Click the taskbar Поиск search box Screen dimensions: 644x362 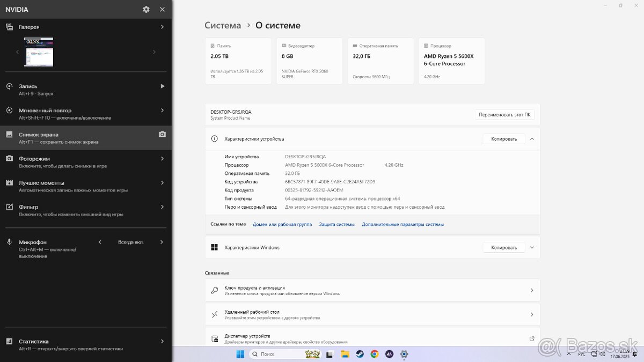(286, 354)
